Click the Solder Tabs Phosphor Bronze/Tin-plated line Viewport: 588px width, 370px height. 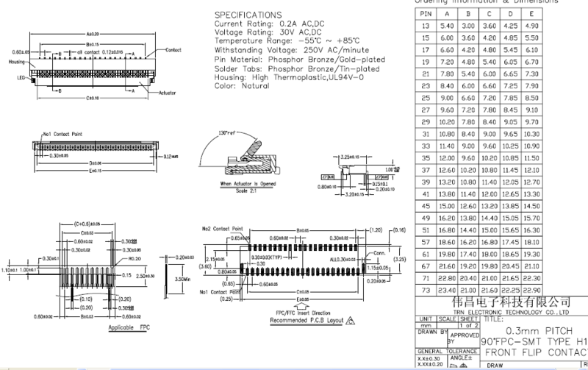(297, 68)
